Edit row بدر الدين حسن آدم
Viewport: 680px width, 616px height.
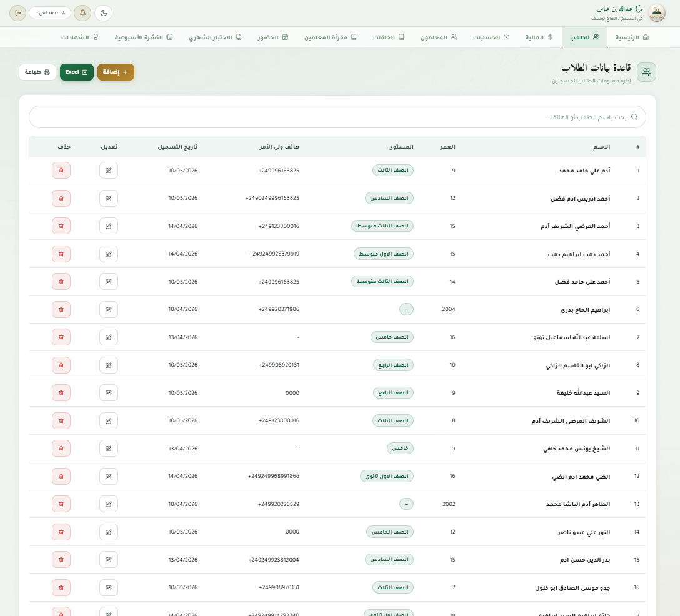tap(108, 560)
